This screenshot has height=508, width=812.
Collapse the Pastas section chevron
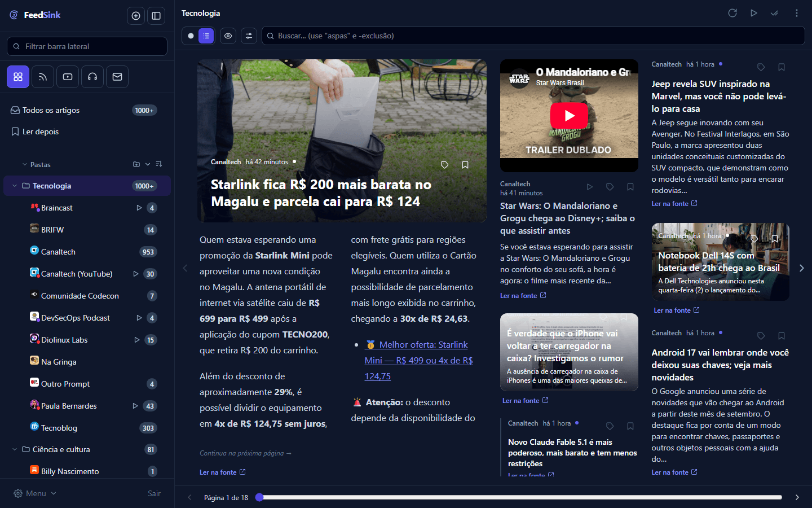click(25, 165)
